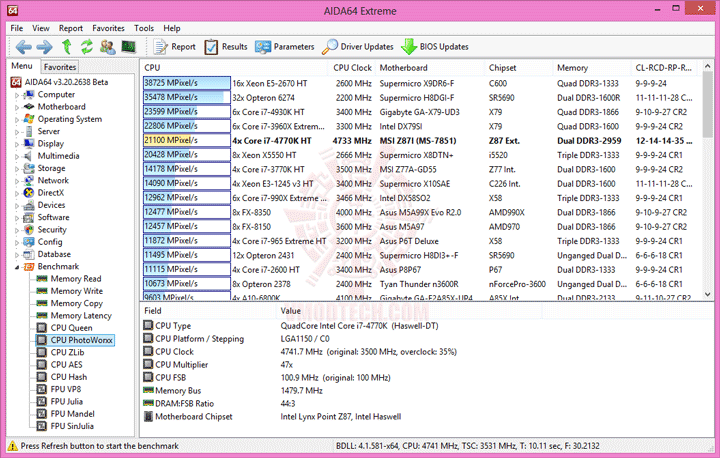Open the View menu
This screenshot has width=720, height=458.
(x=40, y=28)
